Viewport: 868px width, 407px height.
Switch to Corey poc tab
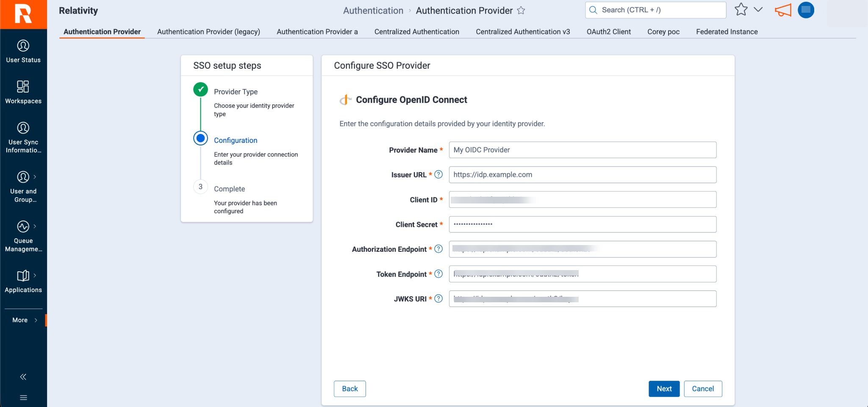(663, 32)
